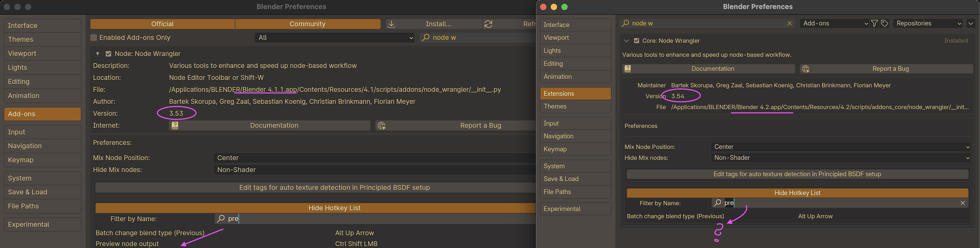Open Save & Load in front window sidebar
Screen dimensions: 980x248
tap(575, 179)
